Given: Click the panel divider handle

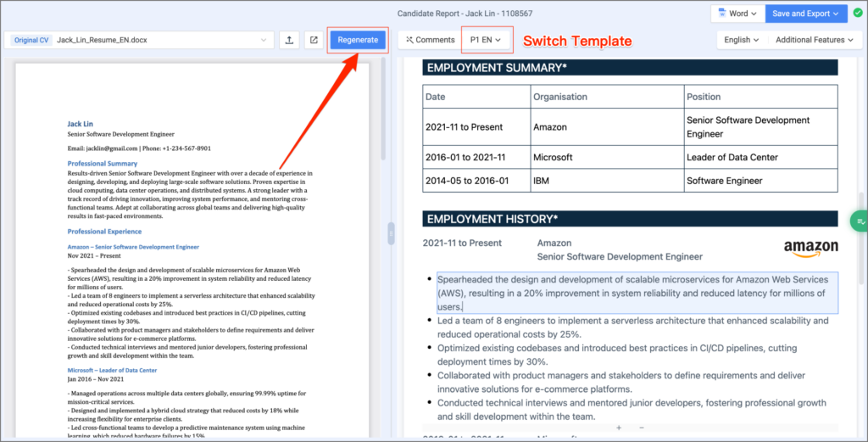Looking at the screenshot, I should 391,233.
